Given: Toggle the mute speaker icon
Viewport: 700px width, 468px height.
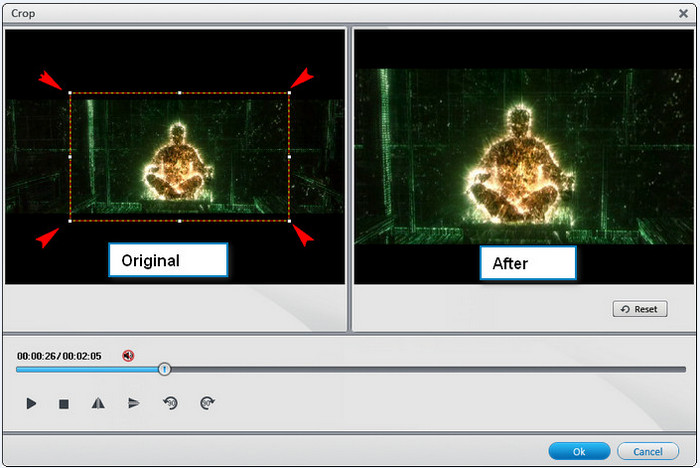Looking at the screenshot, I should [x=128, y=356].
